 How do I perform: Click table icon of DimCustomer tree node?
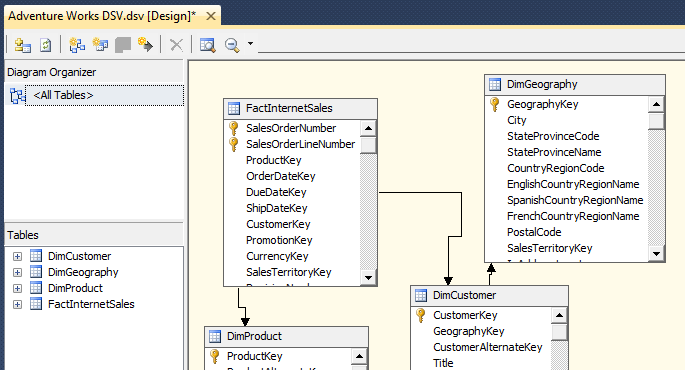[x=36, y=256]
